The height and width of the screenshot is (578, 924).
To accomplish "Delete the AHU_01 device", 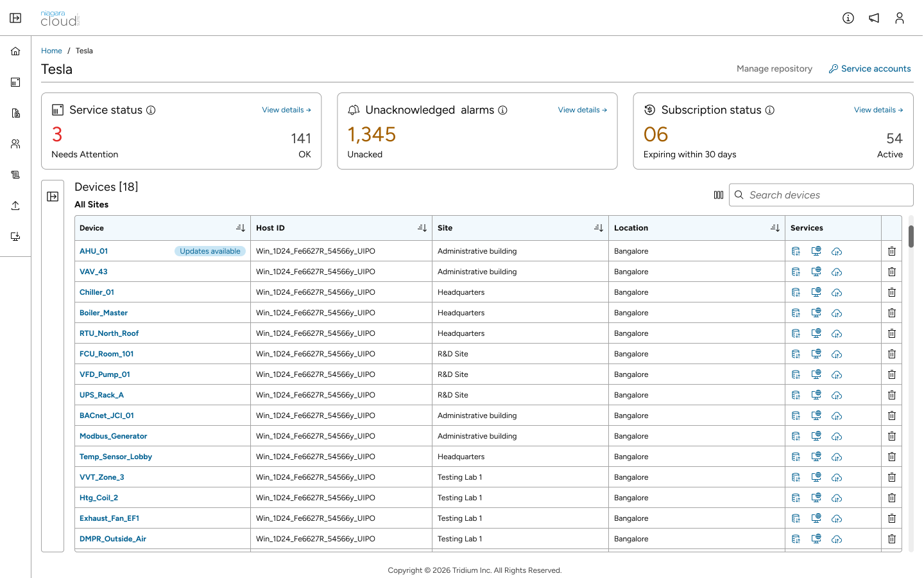I will click(892, 251).
